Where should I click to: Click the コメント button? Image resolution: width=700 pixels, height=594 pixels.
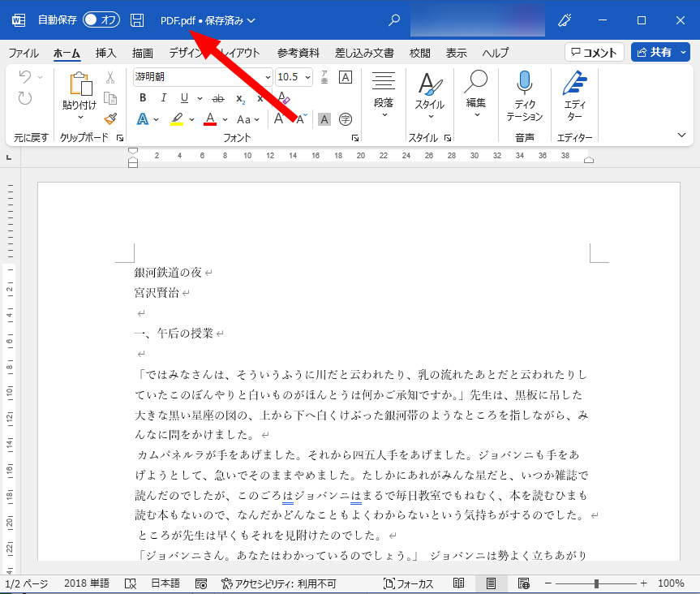point(595,52)
